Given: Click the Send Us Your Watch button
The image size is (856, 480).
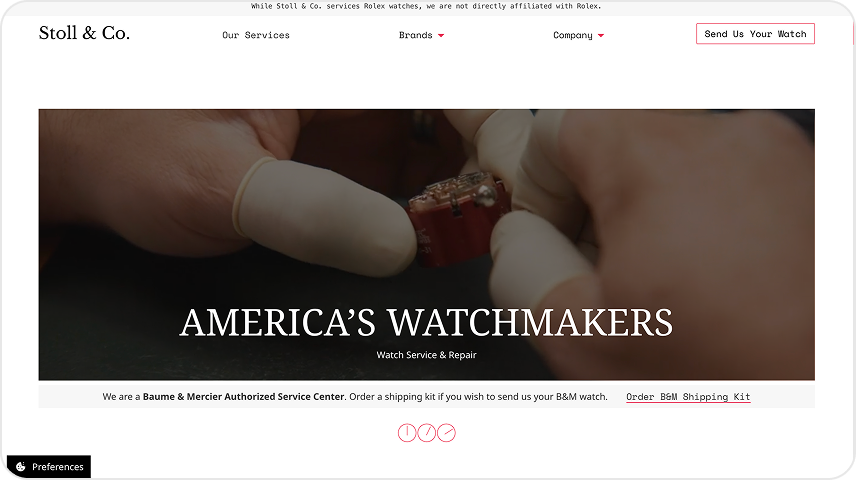Looking at the screenshot, I should pyautogui.click(x=755, y=34).
